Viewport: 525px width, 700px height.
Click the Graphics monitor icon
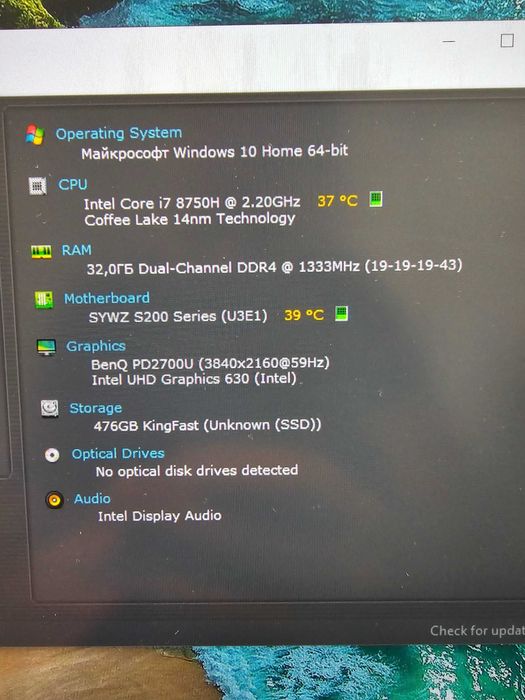[46, 347]
